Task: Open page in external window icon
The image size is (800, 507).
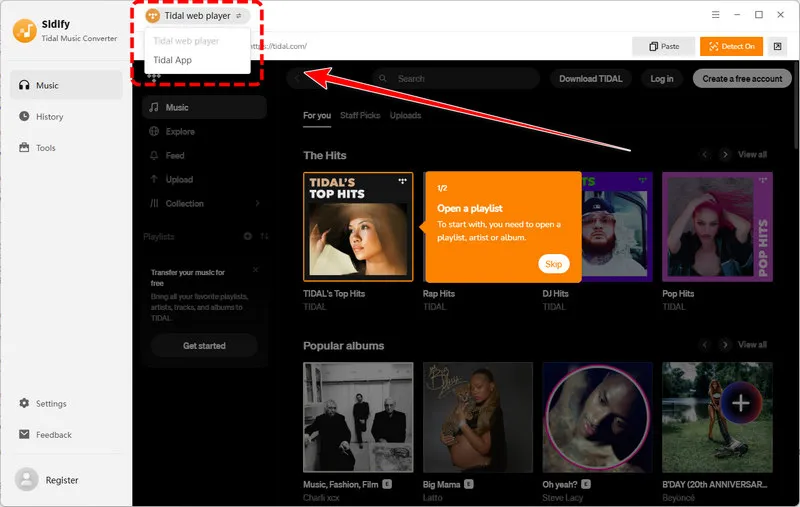Action: (777, 46)
